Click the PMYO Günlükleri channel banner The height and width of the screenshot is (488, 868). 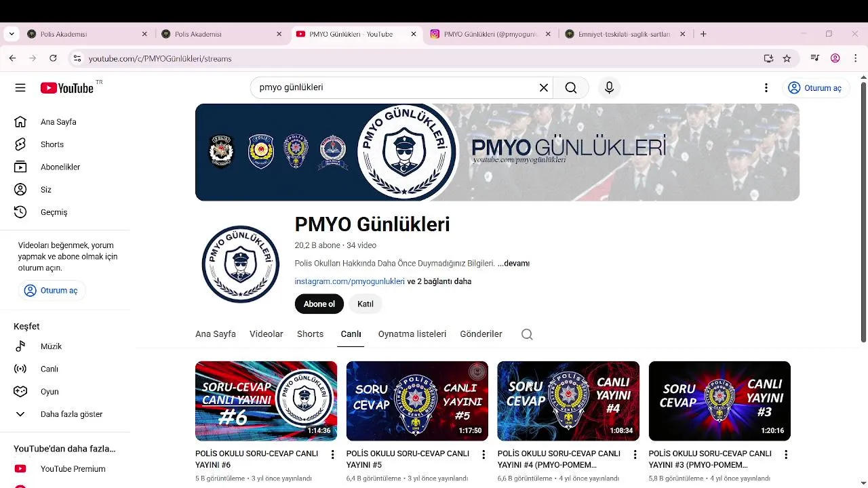497,152
